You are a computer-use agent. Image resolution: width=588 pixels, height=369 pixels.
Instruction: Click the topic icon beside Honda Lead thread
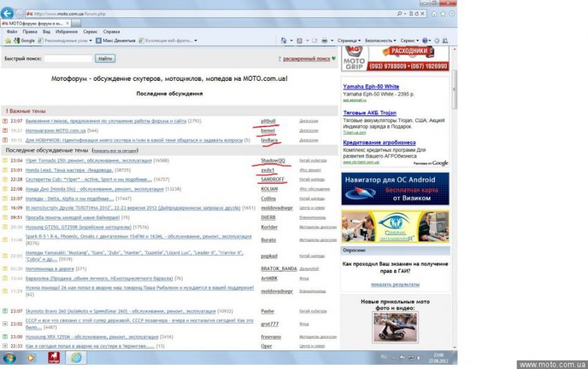click(5, 170)
